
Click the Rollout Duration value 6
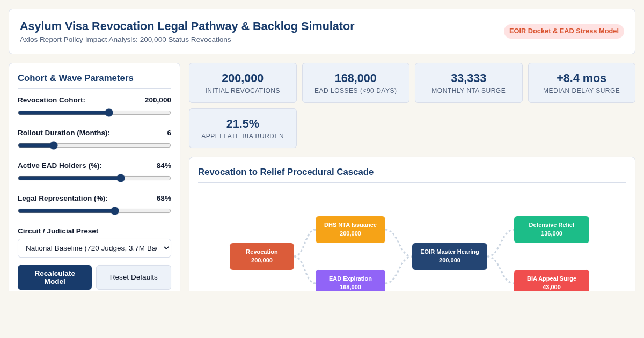[169, 133]
